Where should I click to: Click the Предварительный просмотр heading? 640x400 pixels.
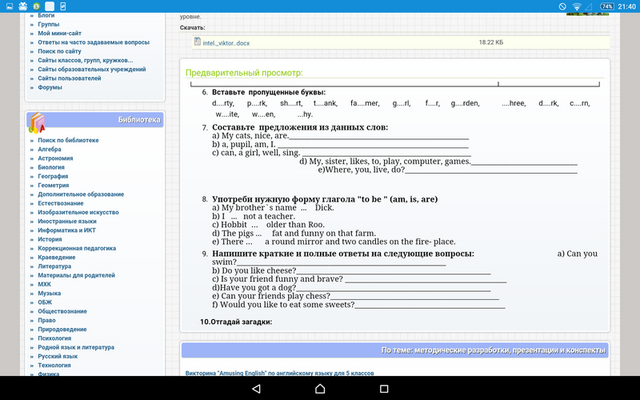point(244,73)
